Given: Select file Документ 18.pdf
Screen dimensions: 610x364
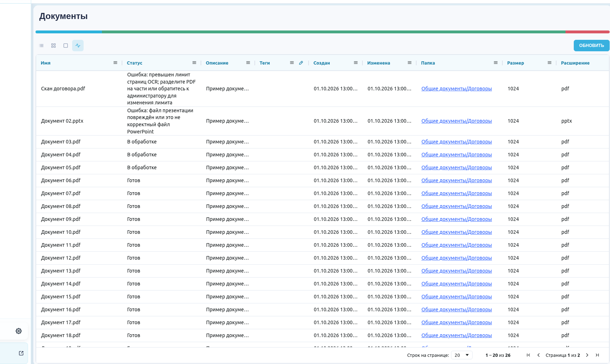Looking at the screenshot, I should (61, 335).
